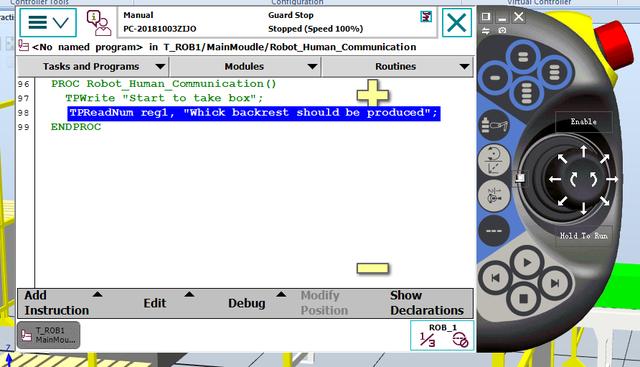Zoom in with the yellow plus button
Viewport: 640px width, 367px height.
click(x=372, y=93)
